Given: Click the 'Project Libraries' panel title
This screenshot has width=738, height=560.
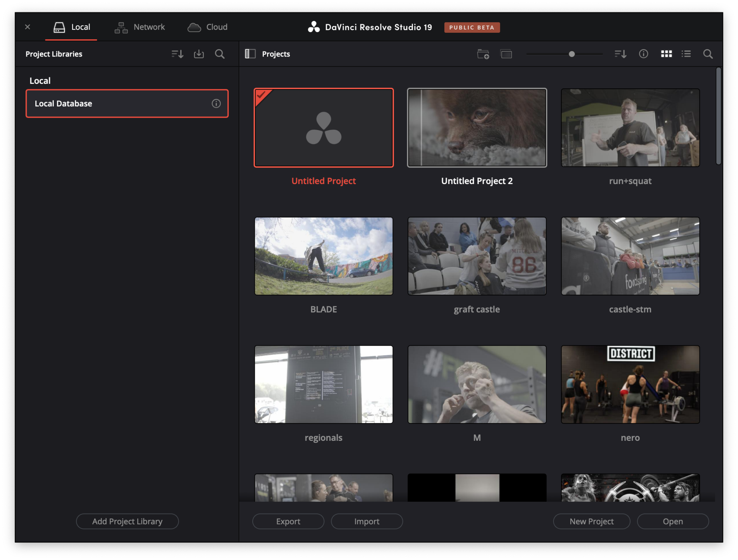Looking at the screenshot, I should pos(54,54).
